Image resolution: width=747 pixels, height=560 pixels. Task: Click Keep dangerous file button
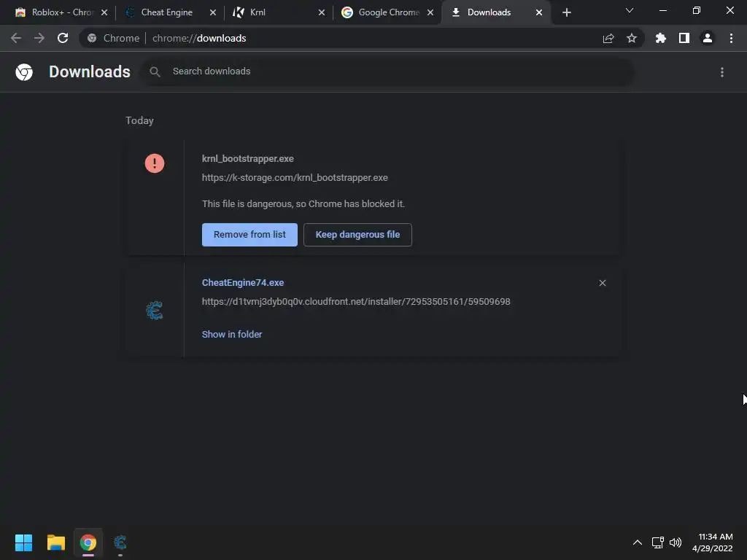click(x=357, y=235)
